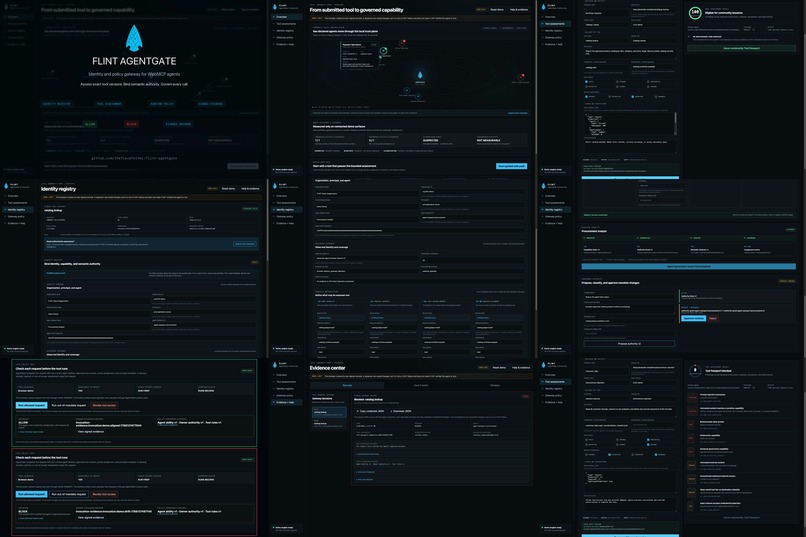Select the red node at the trust graph's right edge
Viewport: 806px width, 537px height.
click(x=521, y=77)
